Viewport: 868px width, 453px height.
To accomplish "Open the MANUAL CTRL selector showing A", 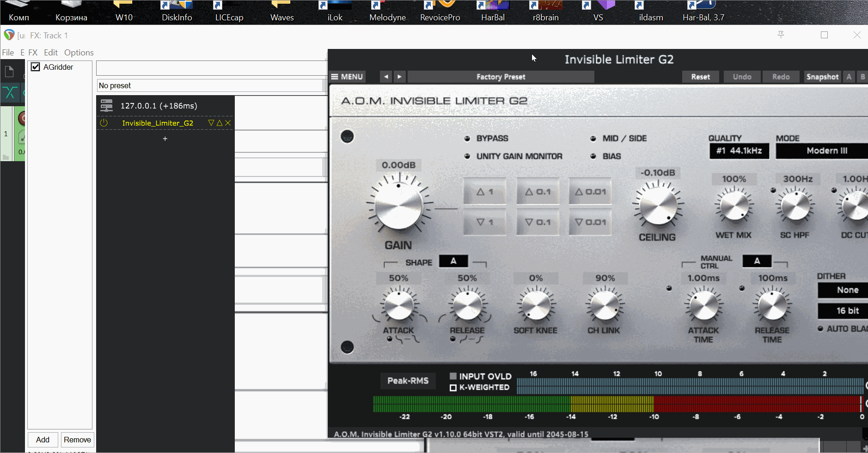I will tap(757, 261).
